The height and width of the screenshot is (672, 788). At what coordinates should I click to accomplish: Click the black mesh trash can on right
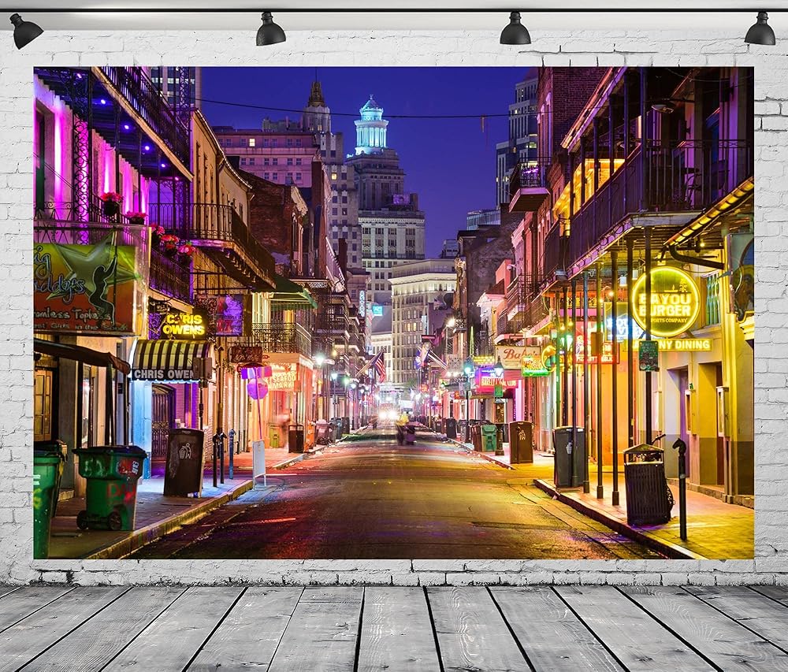coord(646,485)
